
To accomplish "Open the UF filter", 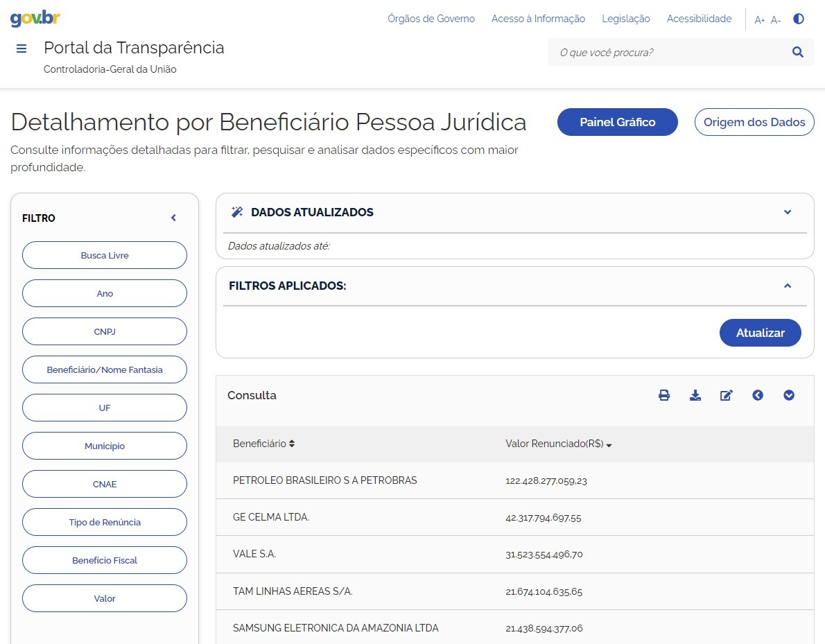I will pyautogui.click(x=105, y=408).
